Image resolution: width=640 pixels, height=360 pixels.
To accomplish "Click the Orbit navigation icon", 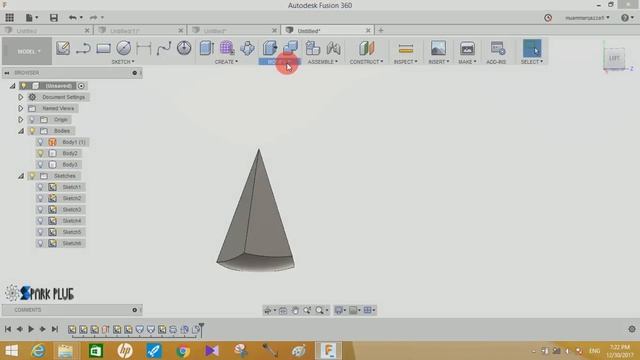I will point(268,311).
